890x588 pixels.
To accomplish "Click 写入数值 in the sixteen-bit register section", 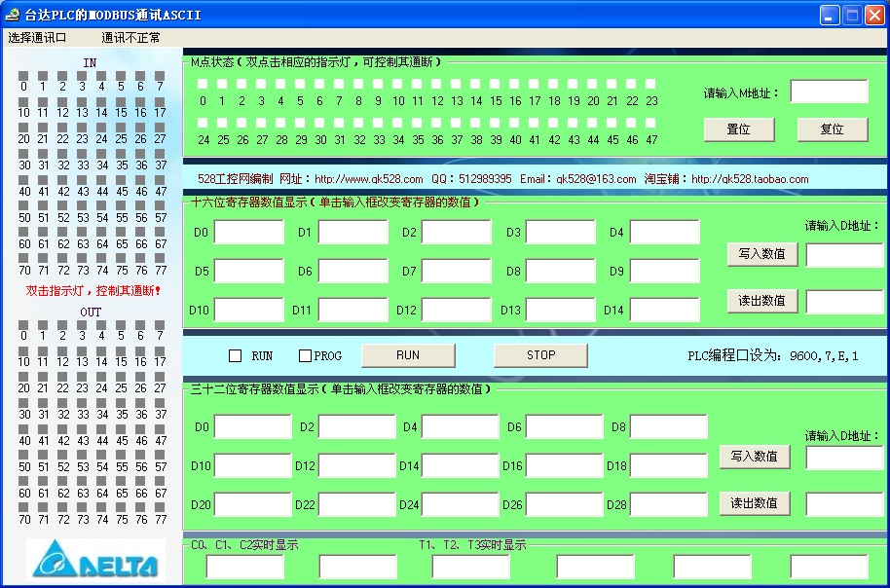I will click(761, 253).
